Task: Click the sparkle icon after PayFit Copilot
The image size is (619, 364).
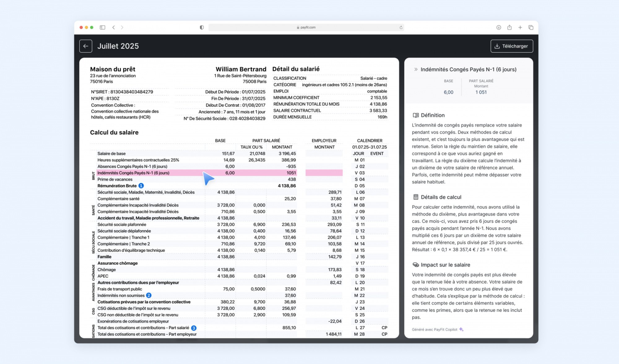Action: click(461, 329)
